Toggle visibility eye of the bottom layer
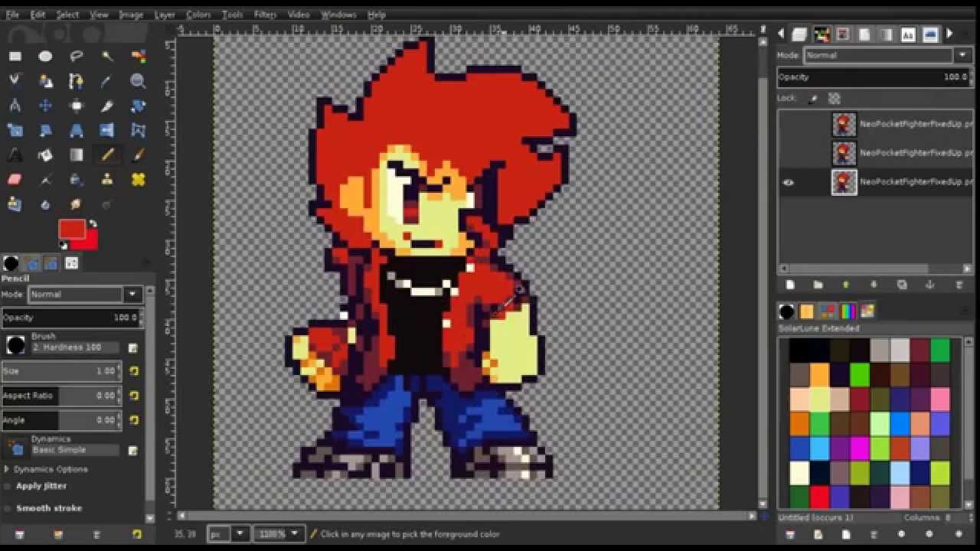The width and height of the screenshot is (980, 551). click(x=789, y=182)
